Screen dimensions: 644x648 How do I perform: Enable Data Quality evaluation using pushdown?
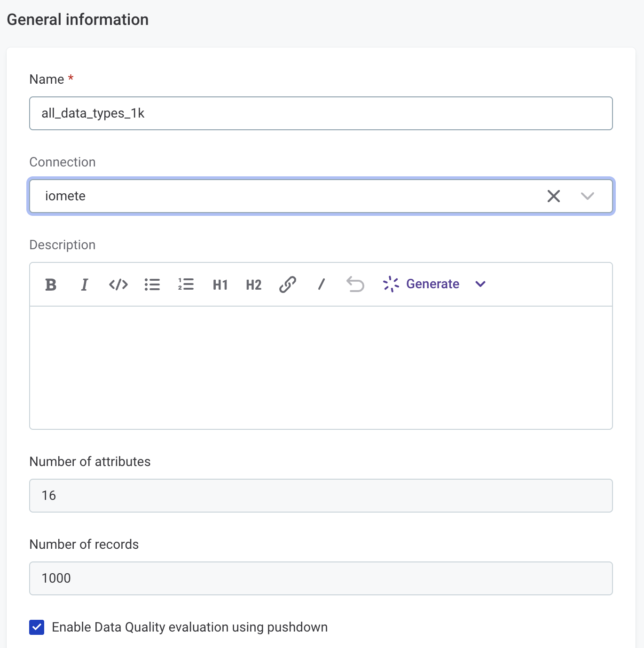36,627
